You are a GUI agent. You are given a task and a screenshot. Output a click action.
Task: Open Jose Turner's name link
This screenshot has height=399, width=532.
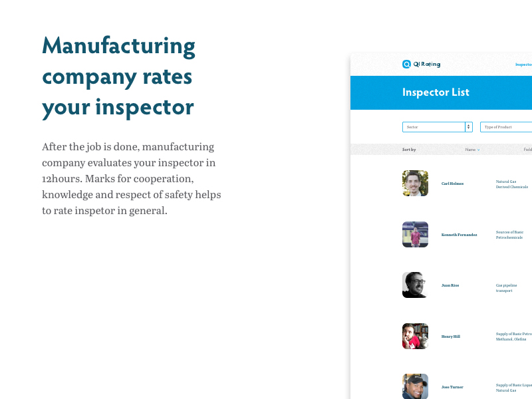452,387
